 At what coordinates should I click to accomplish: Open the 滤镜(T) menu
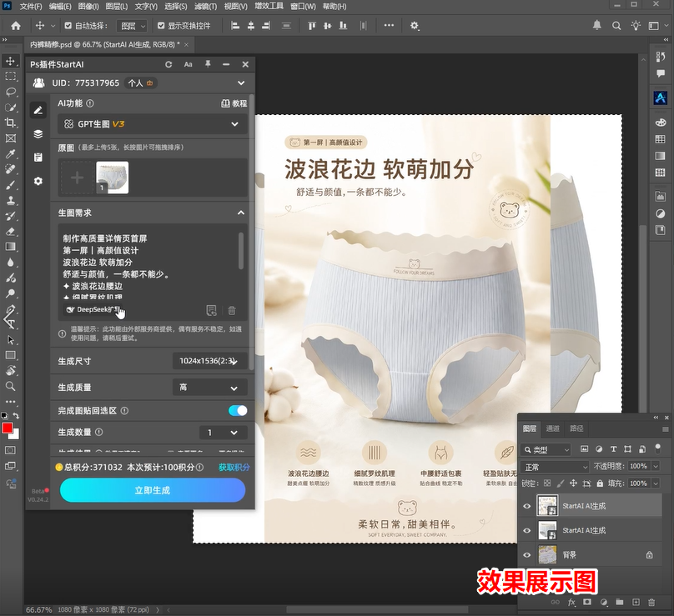point(205,7)
